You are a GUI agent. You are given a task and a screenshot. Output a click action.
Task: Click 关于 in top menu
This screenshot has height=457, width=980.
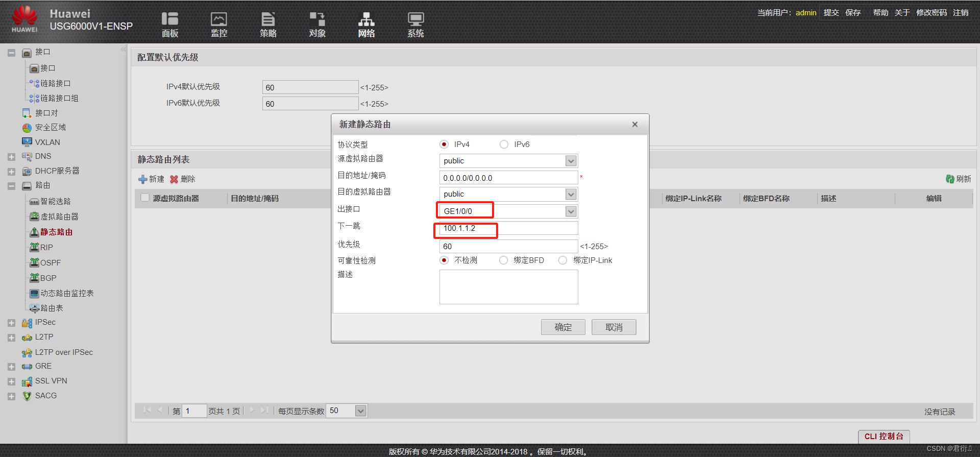click(x=902, y=12)
